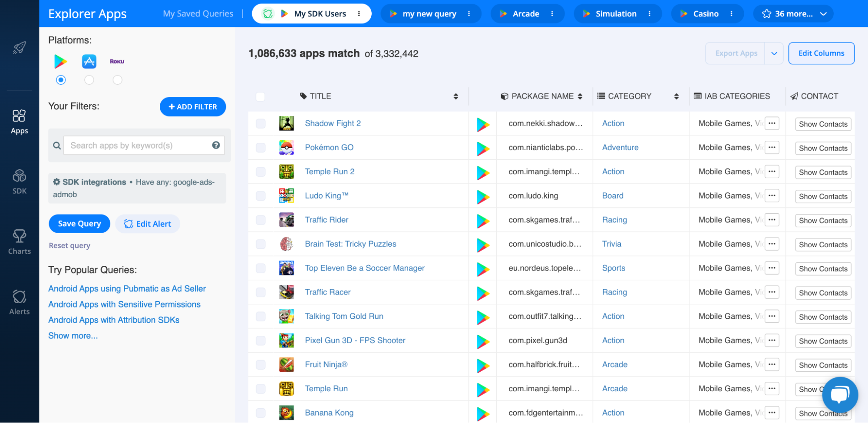Open the Charts section in the sidebar

pyautogui.click(x=20, y=242)
